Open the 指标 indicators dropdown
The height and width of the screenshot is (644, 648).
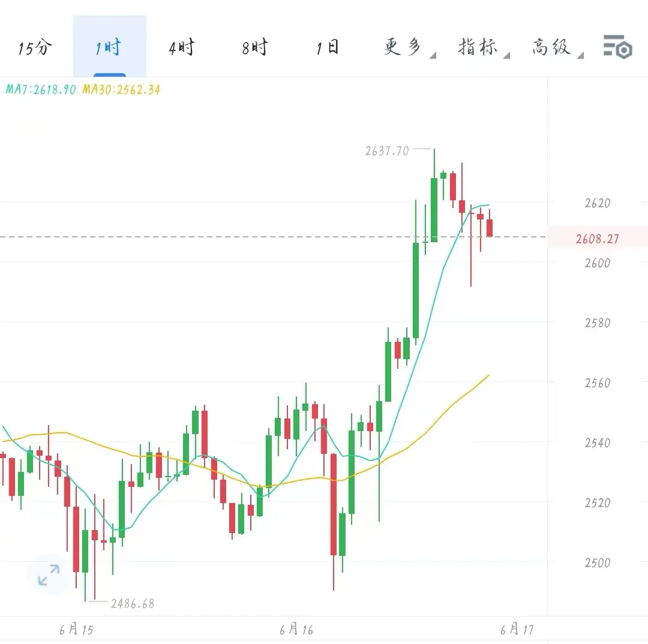pyautogui.click(x=484, y=47)
